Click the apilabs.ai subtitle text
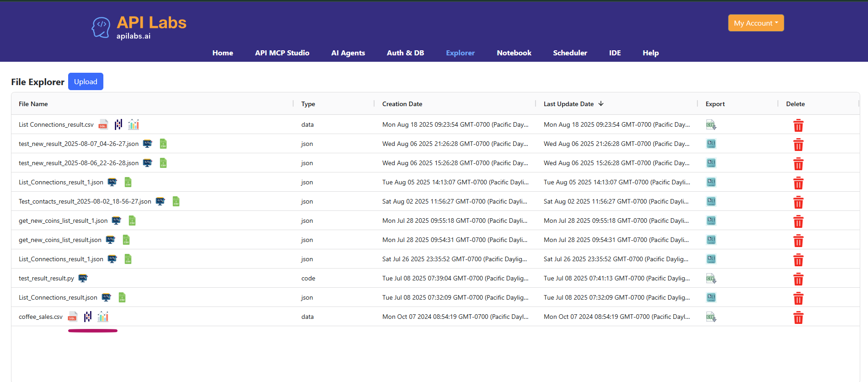The image size is (868, 382). click(133, 36)
